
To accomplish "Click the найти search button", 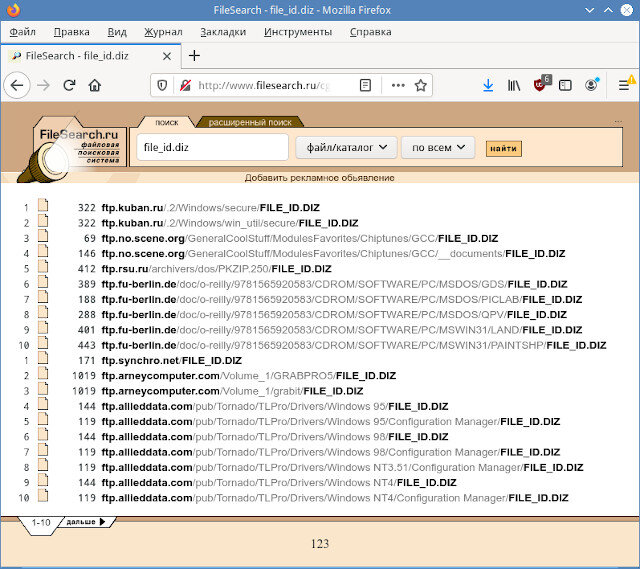I will [x=504, y=149].
